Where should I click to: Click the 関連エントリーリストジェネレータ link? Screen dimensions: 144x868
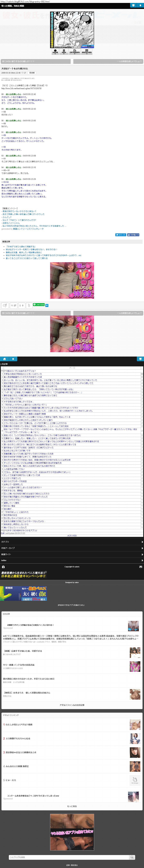point(28,229)
